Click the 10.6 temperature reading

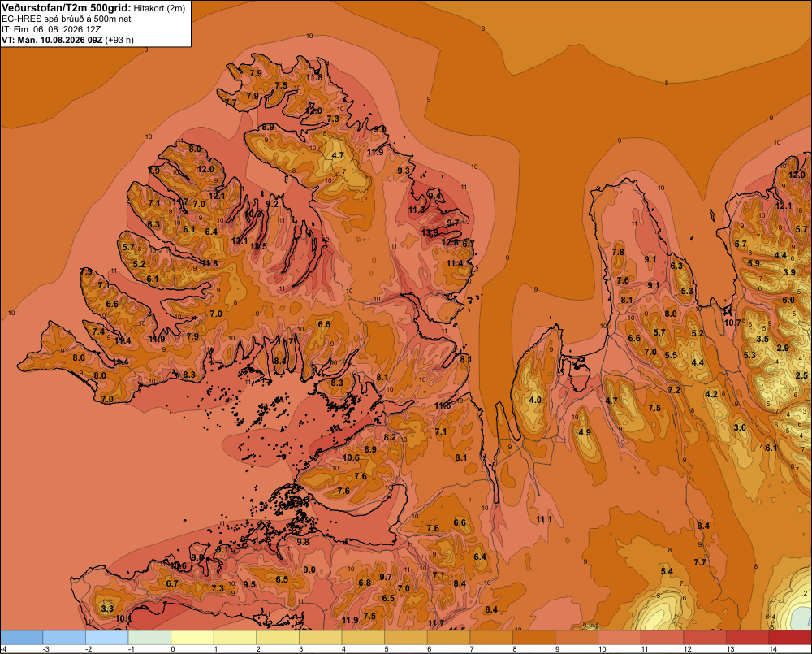pyautogui.click(x=351, y=457)
